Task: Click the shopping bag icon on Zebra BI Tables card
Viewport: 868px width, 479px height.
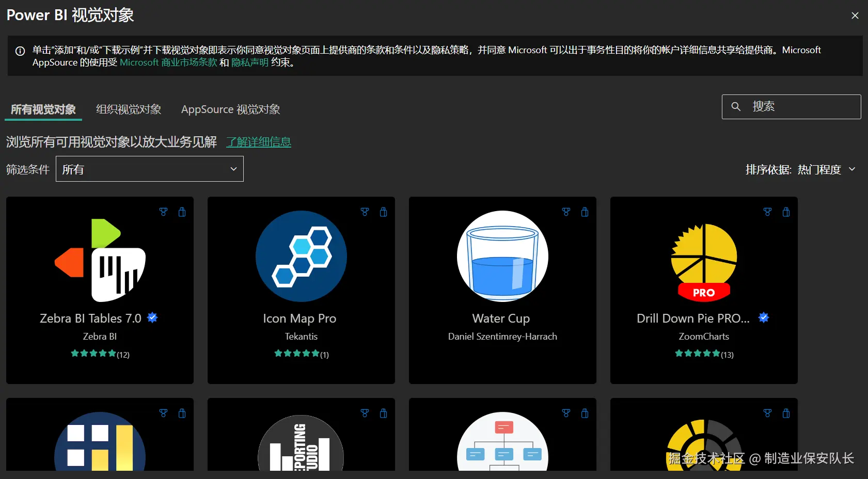Action: coord(182,212)
